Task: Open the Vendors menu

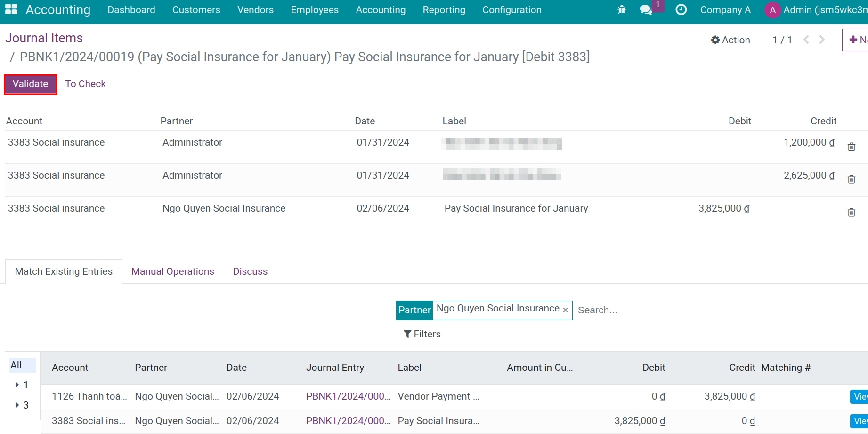Action: pos(256,10)
